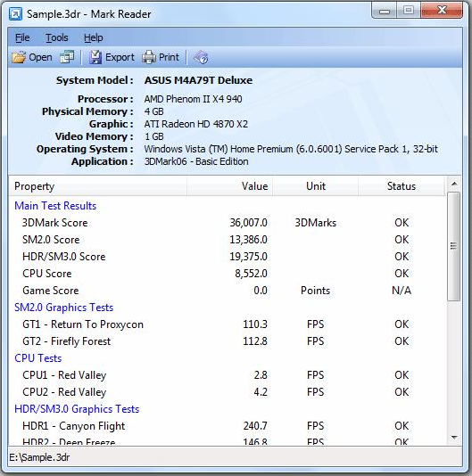Screen dimensions: 472x476
Task: Click the Mark Reader app icon in title bar
Action: click(x=15, y=14)
